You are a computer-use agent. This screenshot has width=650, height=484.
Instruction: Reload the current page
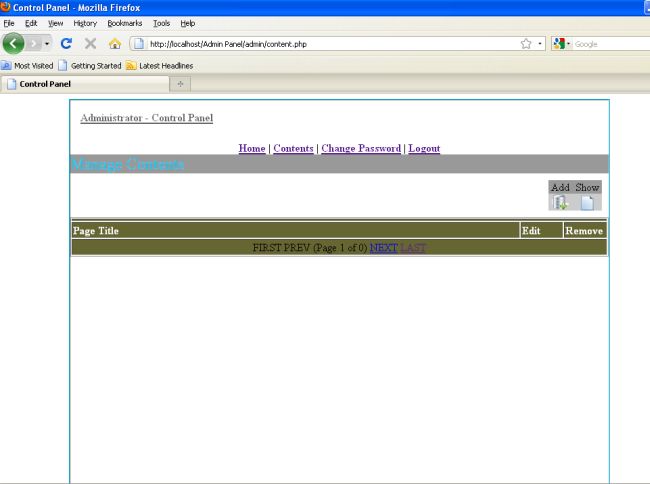click(66, 43)
